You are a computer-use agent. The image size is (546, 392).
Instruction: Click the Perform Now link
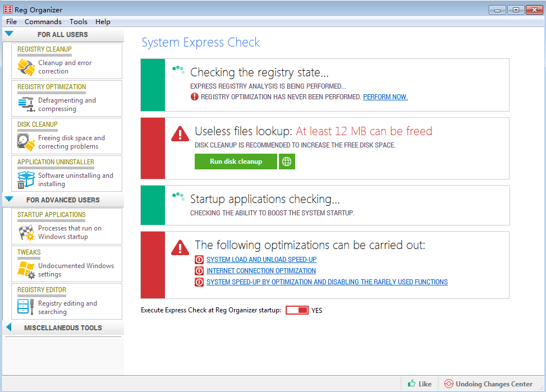[385, 97]
